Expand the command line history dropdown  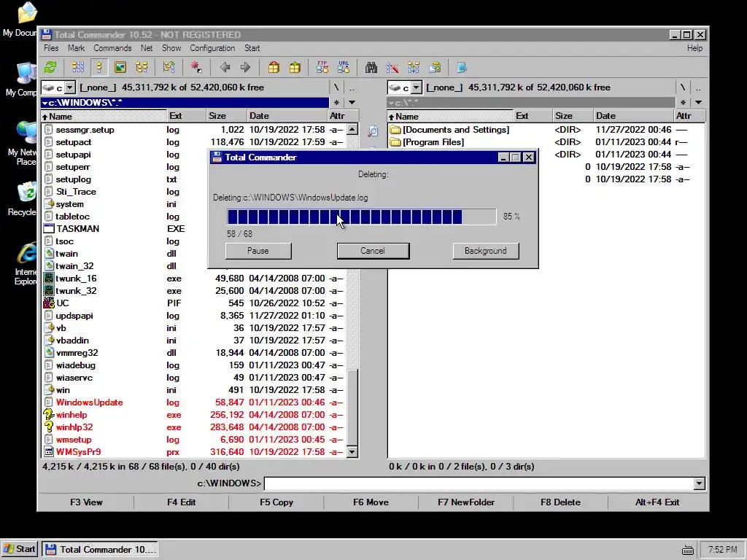point(699,483)
